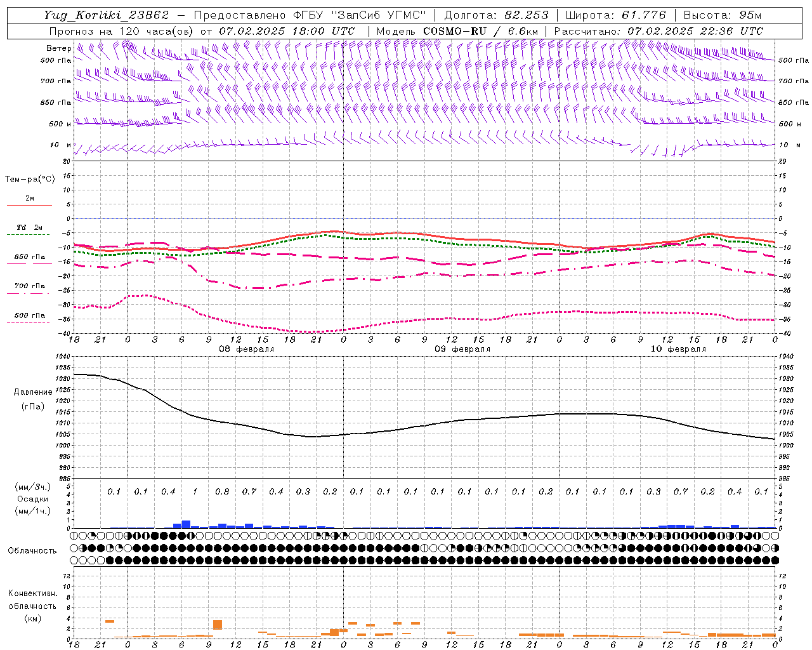Click the '2м' temperature legend entry

click(x=30, y=198)
